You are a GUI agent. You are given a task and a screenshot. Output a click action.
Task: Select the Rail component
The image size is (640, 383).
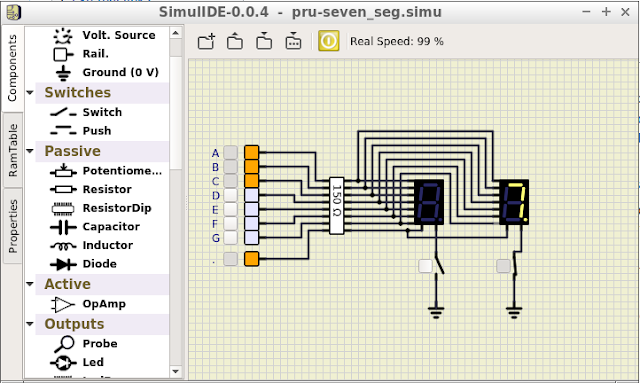coord(81,54)
